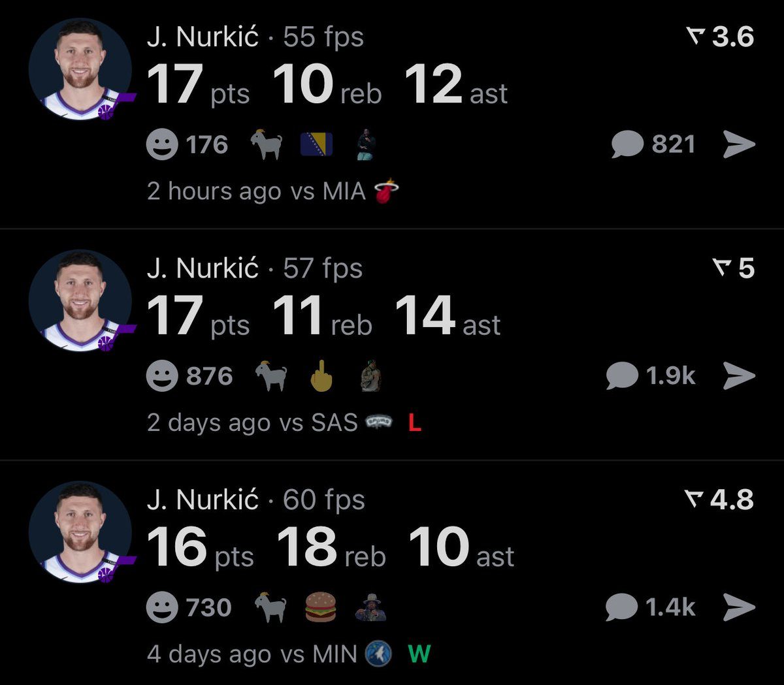
Task: Tap the smiley reaction icon showing 876
Action: (x=162, y=376)
